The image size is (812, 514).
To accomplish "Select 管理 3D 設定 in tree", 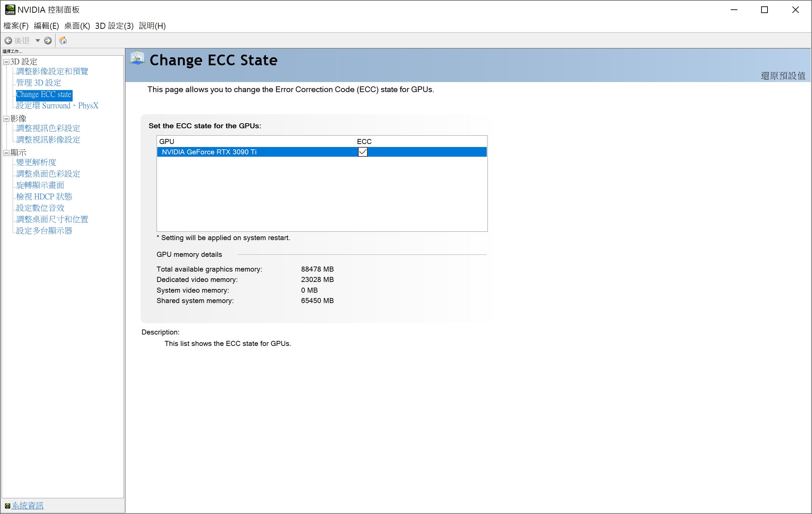I will pyautogui.click(x=38, y=83).
